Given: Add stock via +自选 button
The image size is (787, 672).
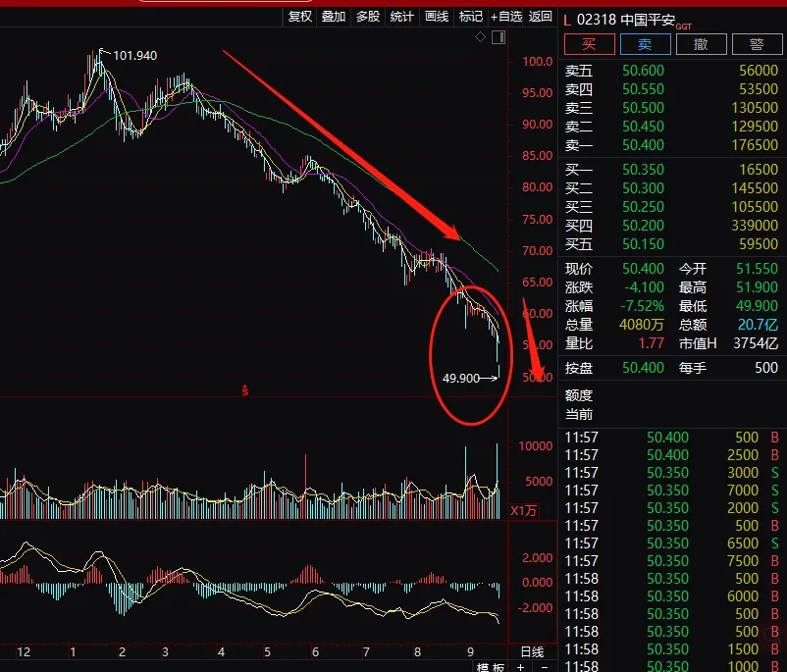Looking at the screenshot, I should pyautogui.click(x=506, y=16).
